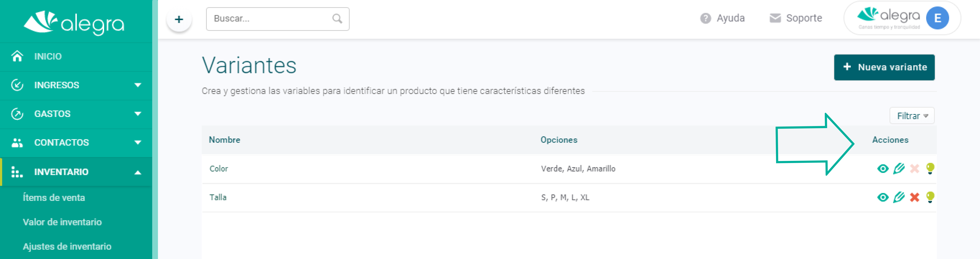980x259 pixels.
Task: Expand the GASTOS menu arrow
Action: point(138,114)
